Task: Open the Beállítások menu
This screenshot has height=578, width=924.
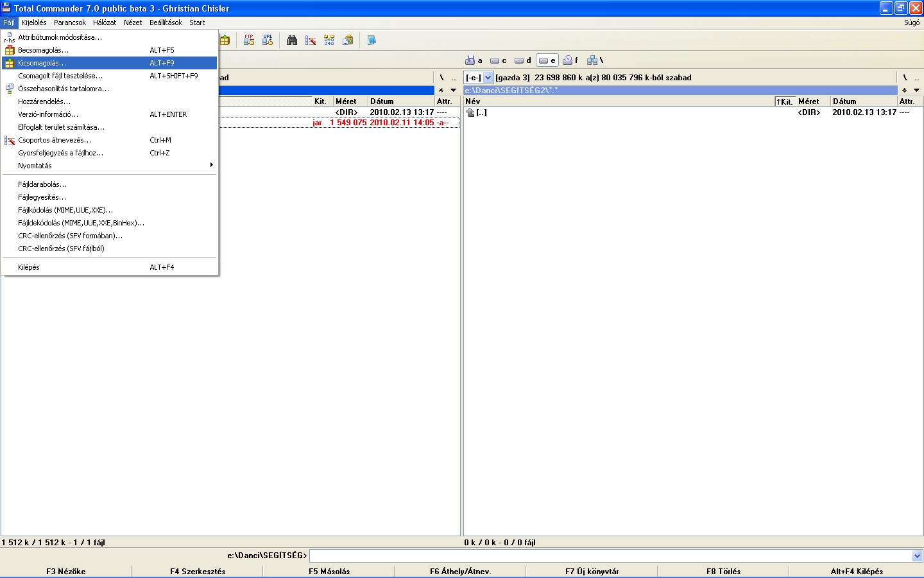Action: click(166, 22)
